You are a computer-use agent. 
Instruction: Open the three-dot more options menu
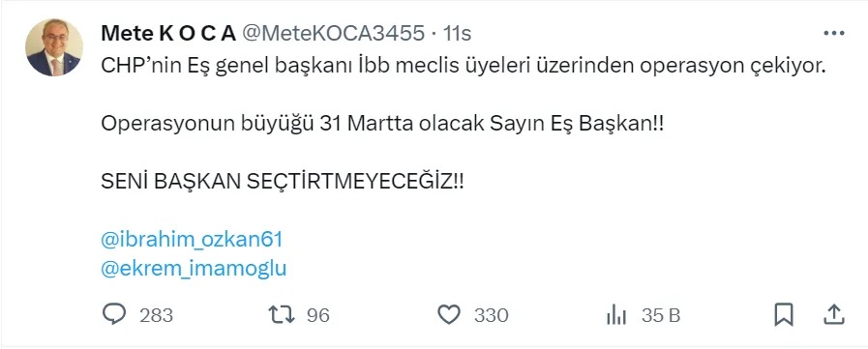(x=834, y=34)
